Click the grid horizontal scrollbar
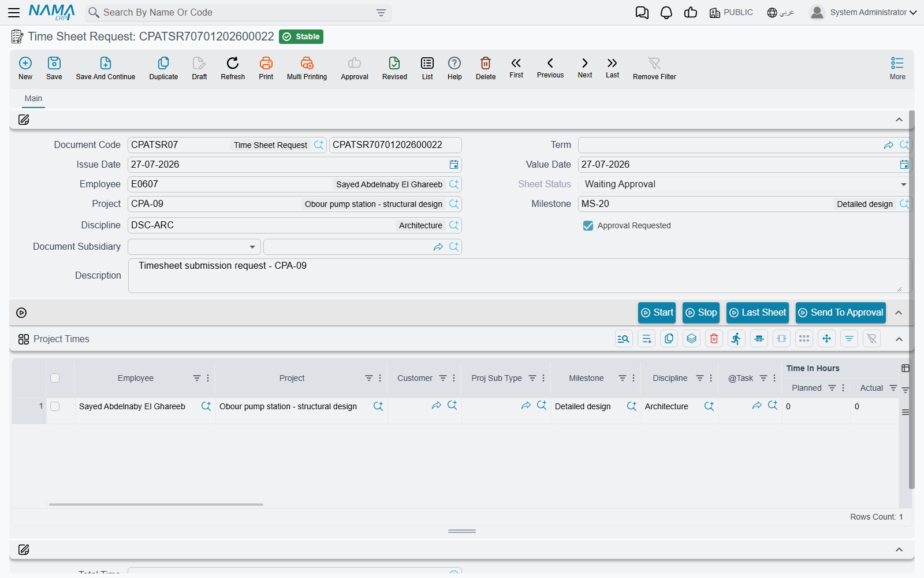924x578 pixels. point(156,505)
